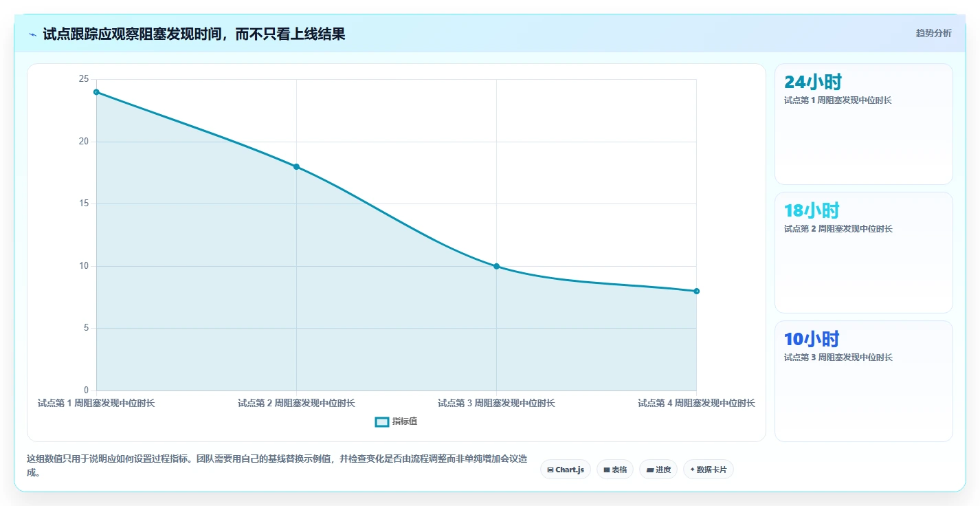The width and height of the screenshot is (980, 506).
Task: Click card caption 试点第 3 周阻塞发现中位时长
Action: (838, 357)
